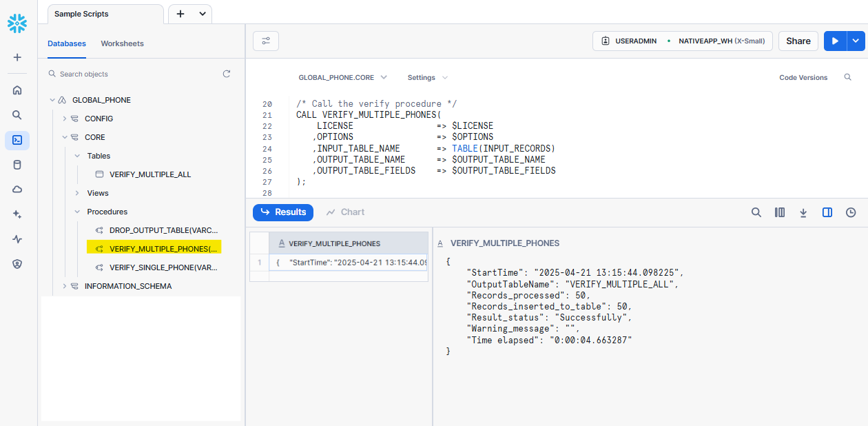Image resolution: width=868 pixels, height=426 pixels.
Task: Switch to the Chart view
Action: pyautogui.click(x=345, y=212)
